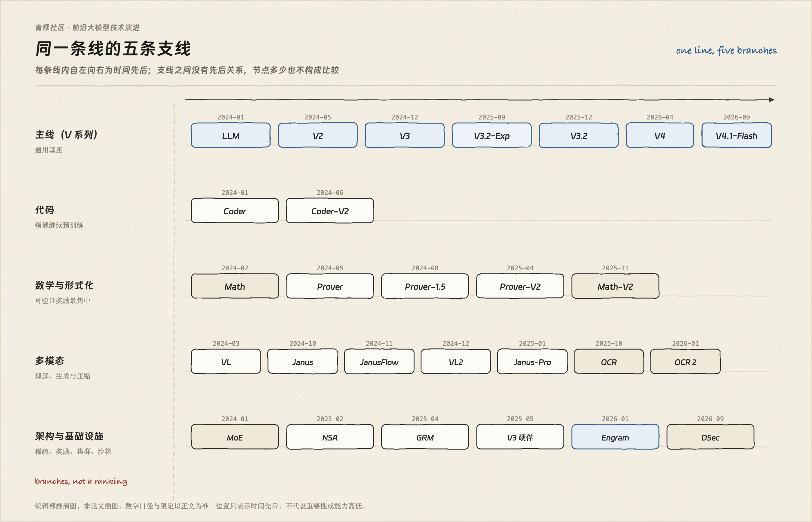Click the 'branches, not a ranking' note
The image size is (812, 522).
tap(81, 481)
